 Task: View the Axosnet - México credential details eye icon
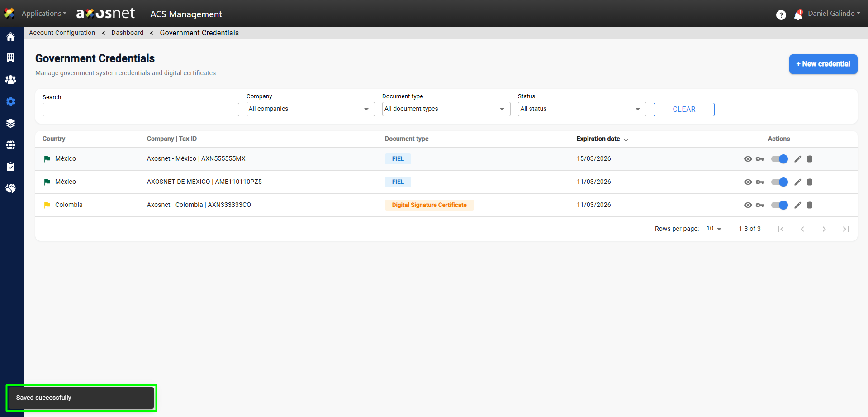click(x=748, y=159)
